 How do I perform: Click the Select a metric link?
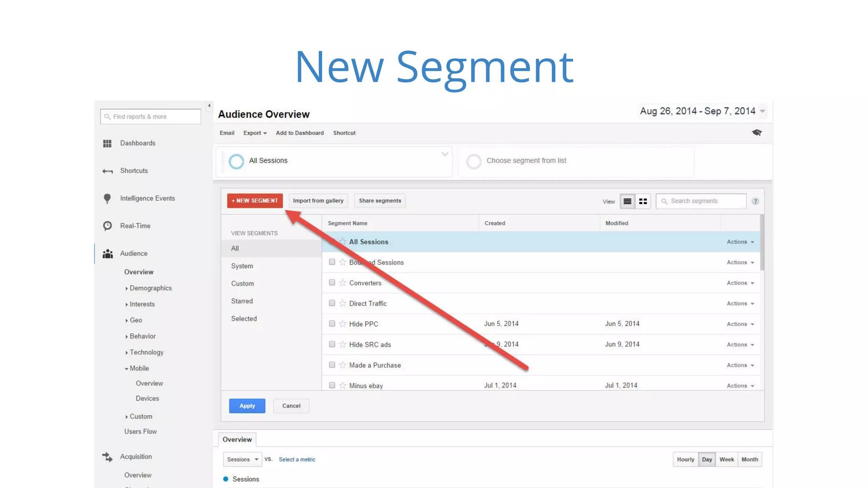(x=297, y=459)
